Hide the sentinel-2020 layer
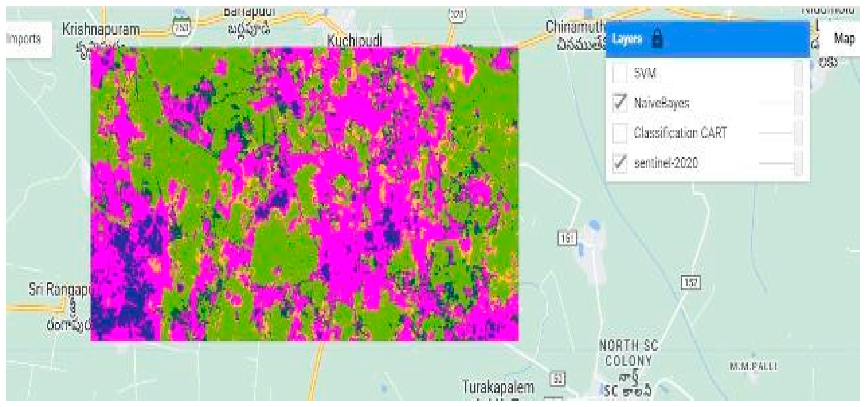 pos(620,163)
